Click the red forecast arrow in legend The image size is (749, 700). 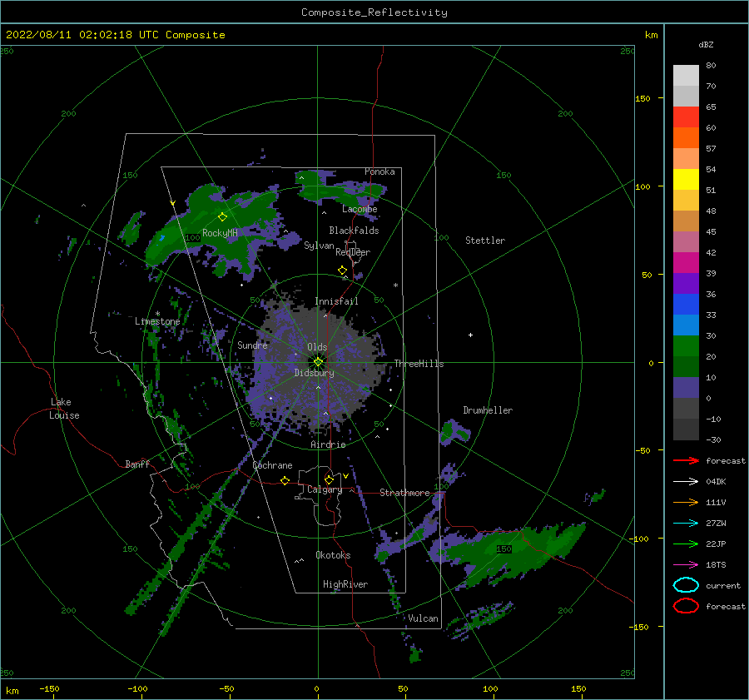pos(686,460)
